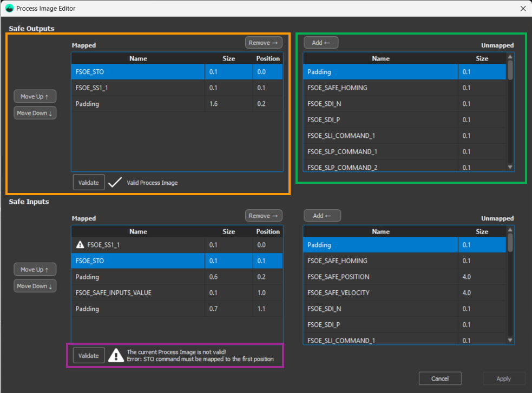The width and height of the screenshot is (532, 393).
Task: Close the Process Image Editor window
Action: (x=523, y=8)
